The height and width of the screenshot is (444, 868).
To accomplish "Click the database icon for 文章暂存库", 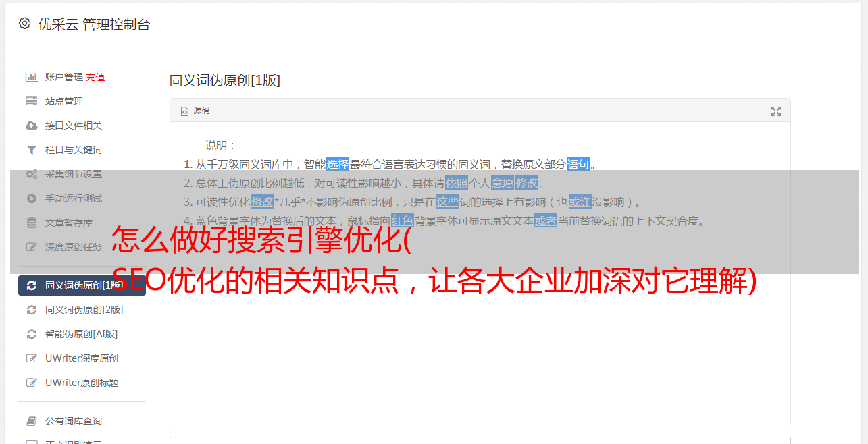I will 31,223.
